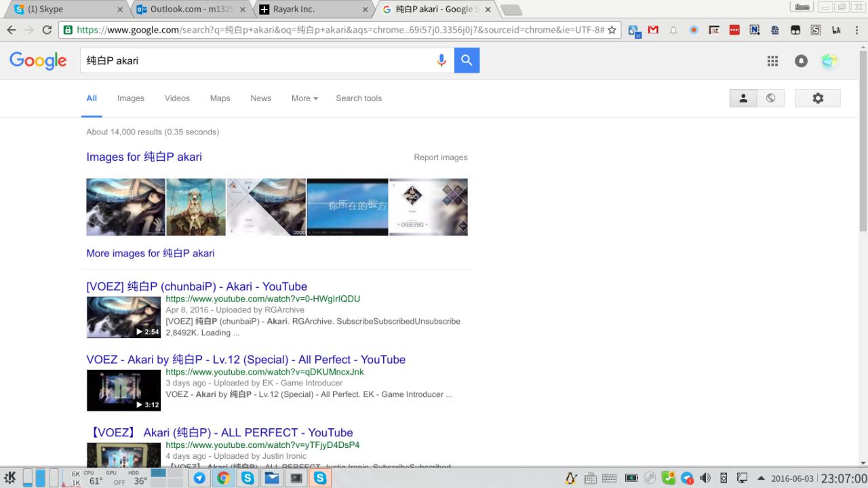Click the CPU temperature monitor 61°
The width and height of the screenshot is (868, 488).
click(96, 478)
